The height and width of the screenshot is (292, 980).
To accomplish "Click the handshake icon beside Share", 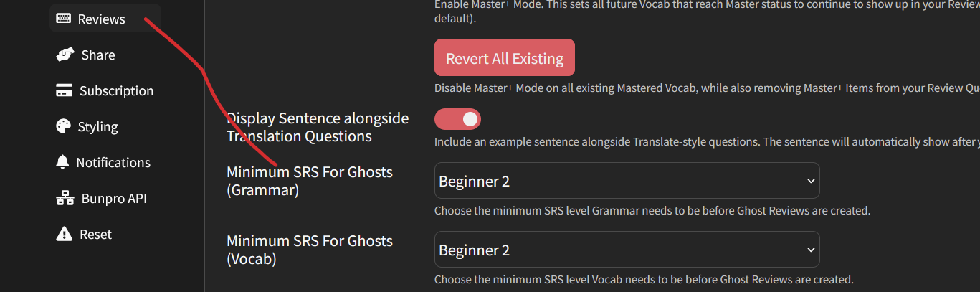I will click(x=65, y=55).
